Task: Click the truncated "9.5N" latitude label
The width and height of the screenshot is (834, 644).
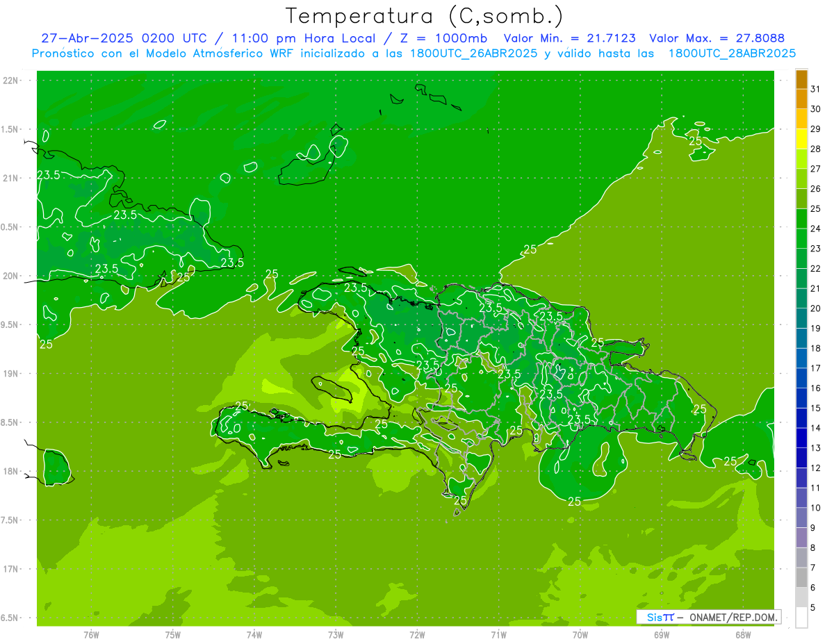Action: coord(10,324)
